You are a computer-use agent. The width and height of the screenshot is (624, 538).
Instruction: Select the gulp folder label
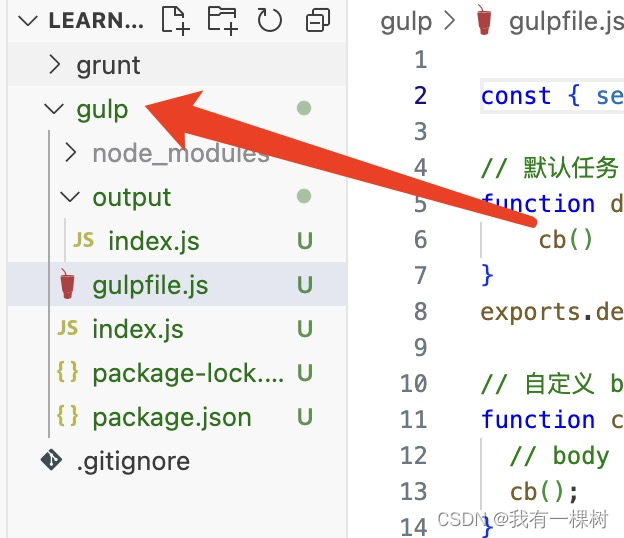[102, 109]
